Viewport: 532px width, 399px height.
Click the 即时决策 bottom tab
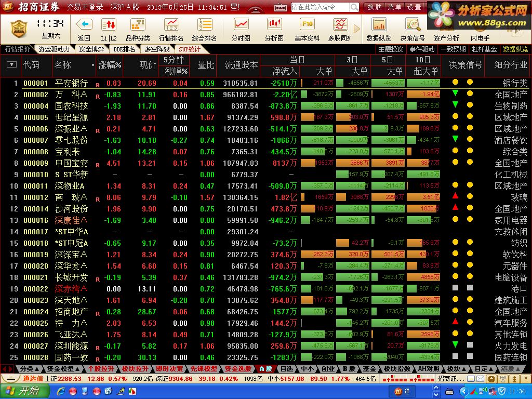[x=169, y=368]
